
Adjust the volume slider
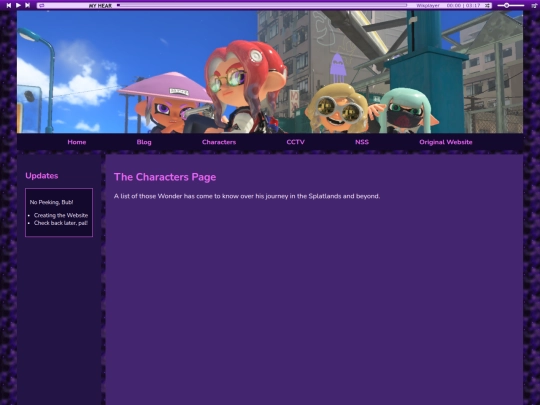(511, 6)
